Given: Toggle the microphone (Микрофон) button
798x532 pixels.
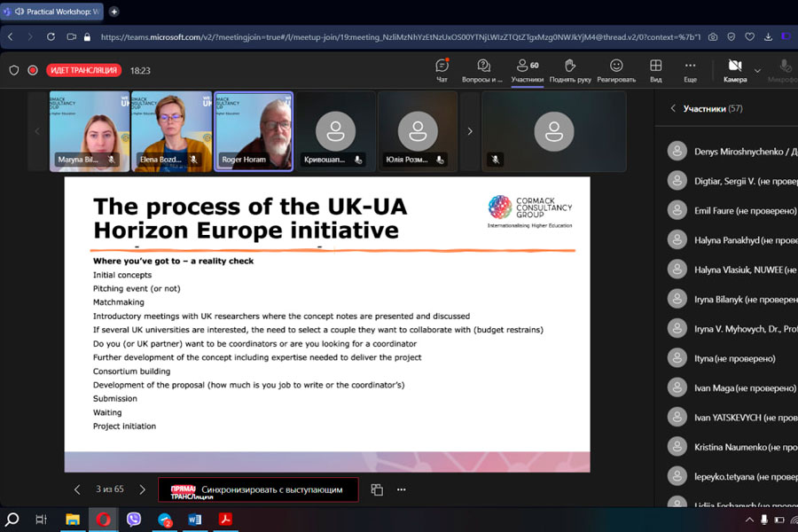Looking at the screenshot, I should [x=784, y=70].
